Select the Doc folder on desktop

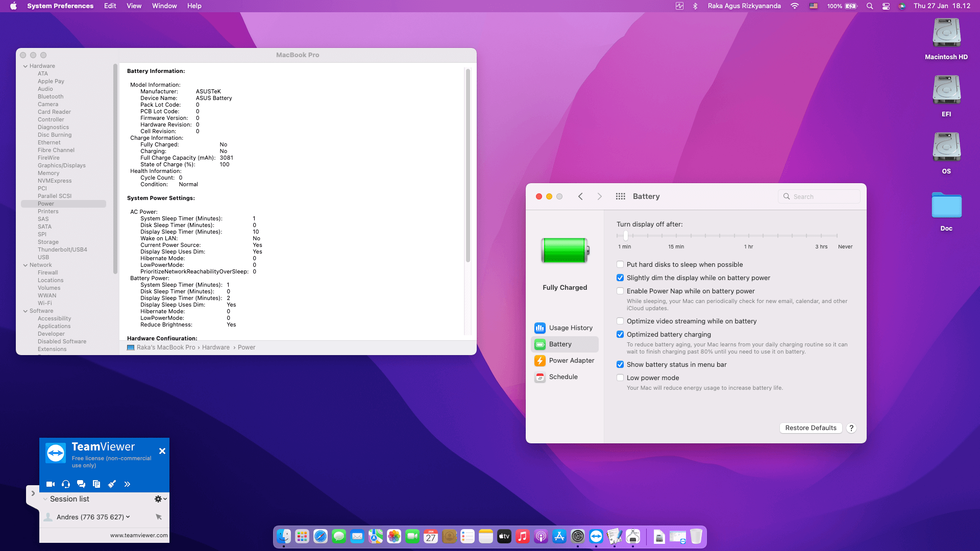[x=946, y=212]
